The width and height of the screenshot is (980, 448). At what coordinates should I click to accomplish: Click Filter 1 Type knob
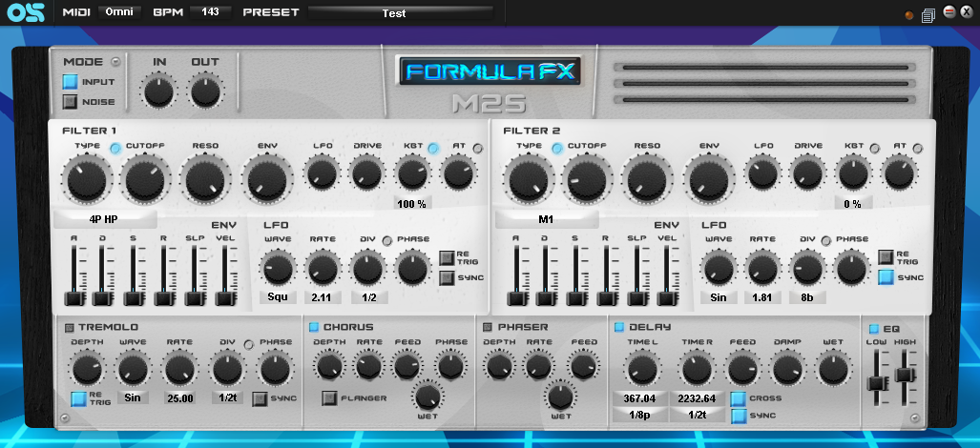coord(87,178)
